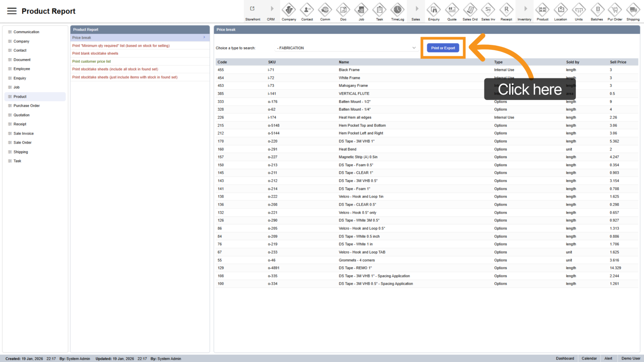The image size is (644, 362).
Task: Open the FABRICATION type dropdown
Action: (x=346, y=48)
